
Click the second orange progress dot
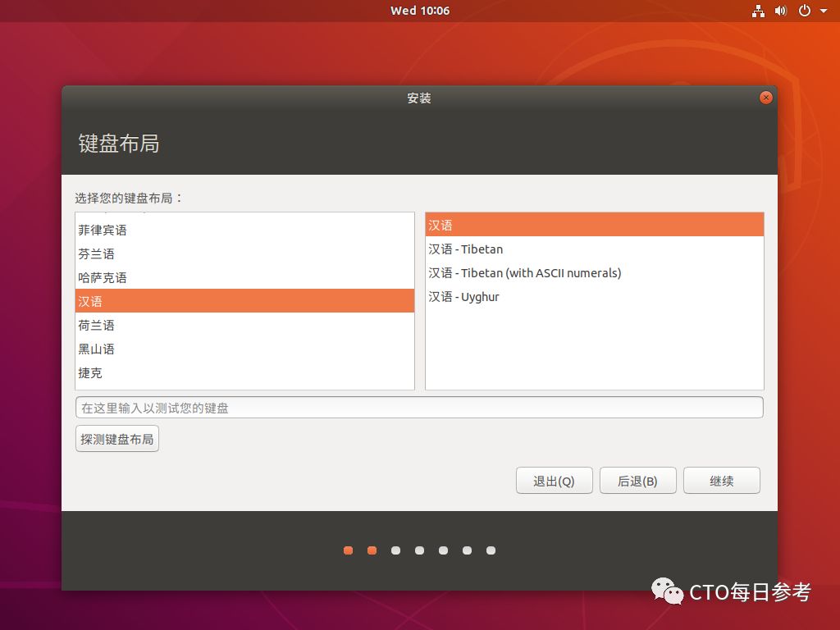372,550
